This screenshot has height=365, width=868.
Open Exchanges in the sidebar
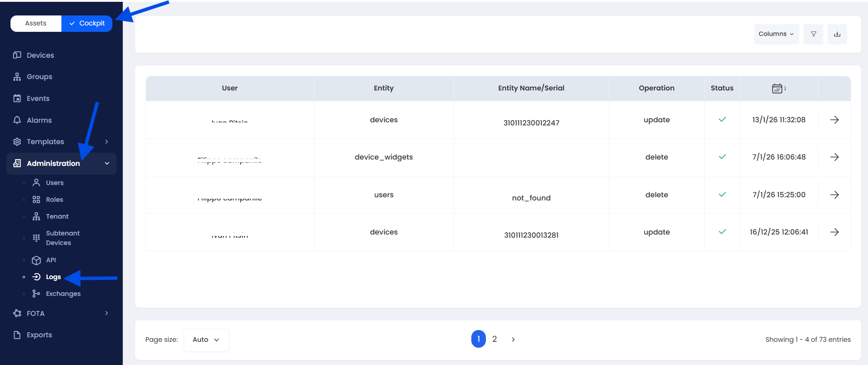(63, 294)
